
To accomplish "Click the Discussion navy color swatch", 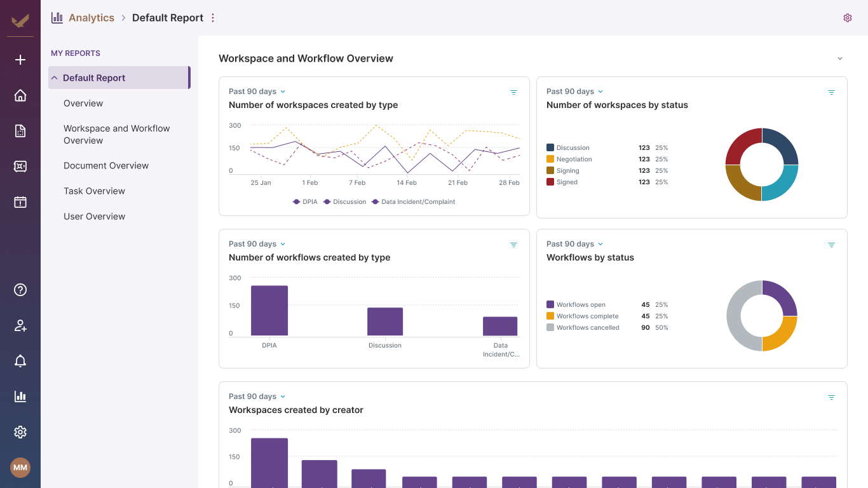I will pos(550,147).
